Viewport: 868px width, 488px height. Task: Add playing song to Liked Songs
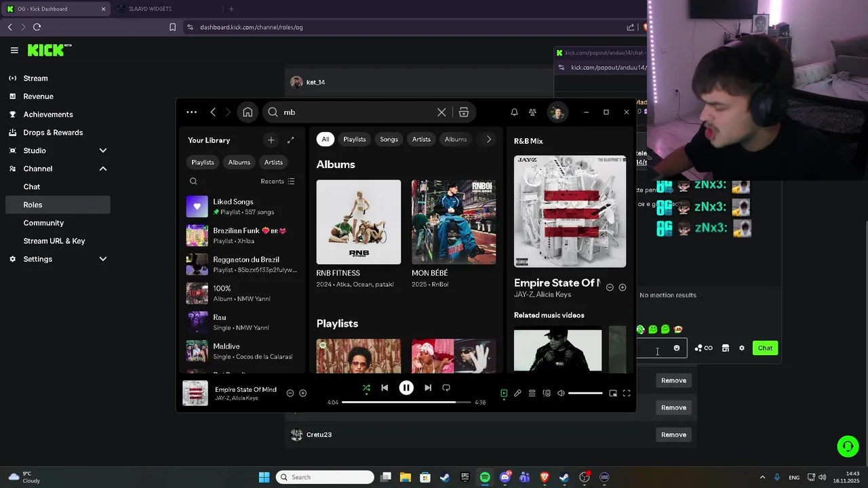[303, 394]
